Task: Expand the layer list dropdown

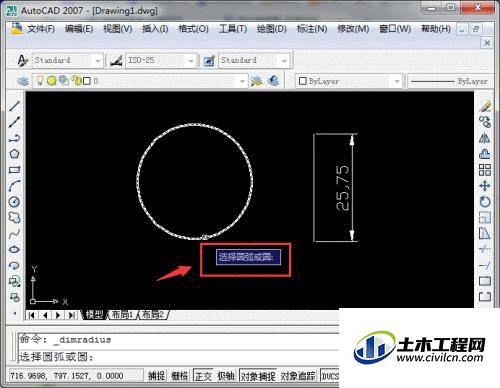Action: pos(242,81)
